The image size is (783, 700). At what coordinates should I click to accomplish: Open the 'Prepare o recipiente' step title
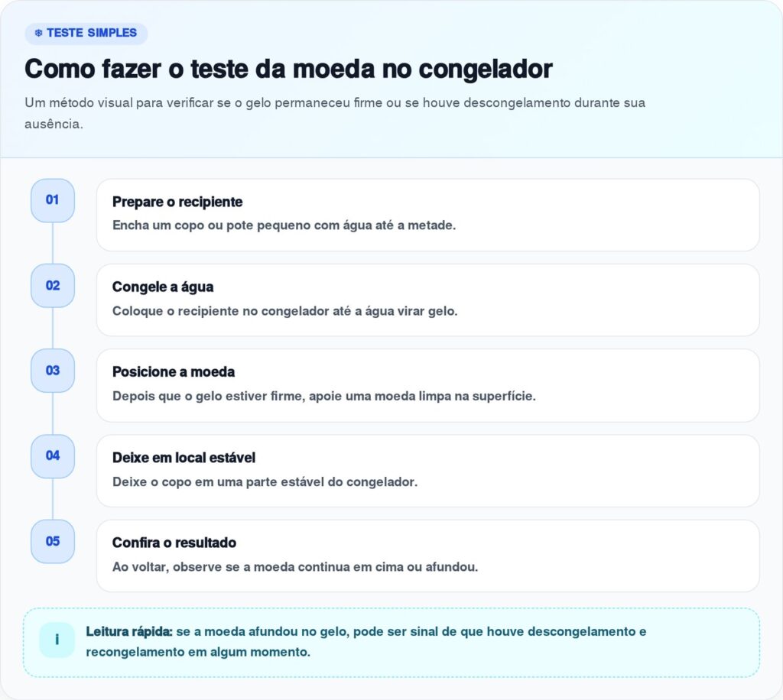click(177, 202)
